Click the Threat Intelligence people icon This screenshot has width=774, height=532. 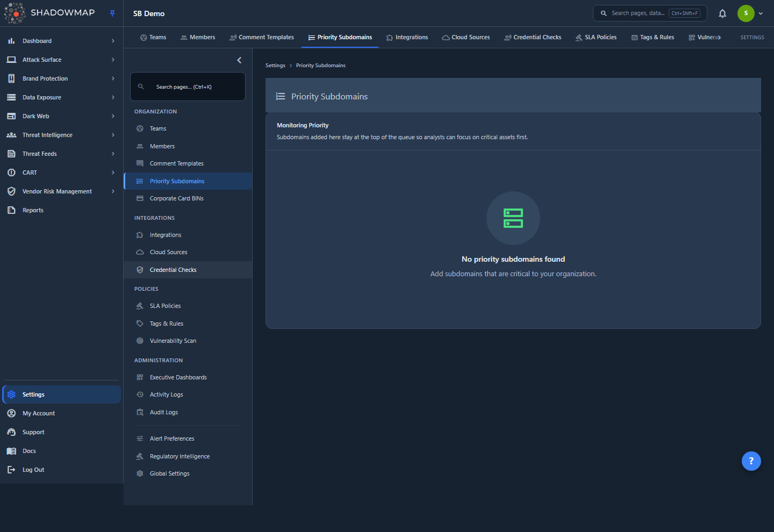[x=11, y=135]
